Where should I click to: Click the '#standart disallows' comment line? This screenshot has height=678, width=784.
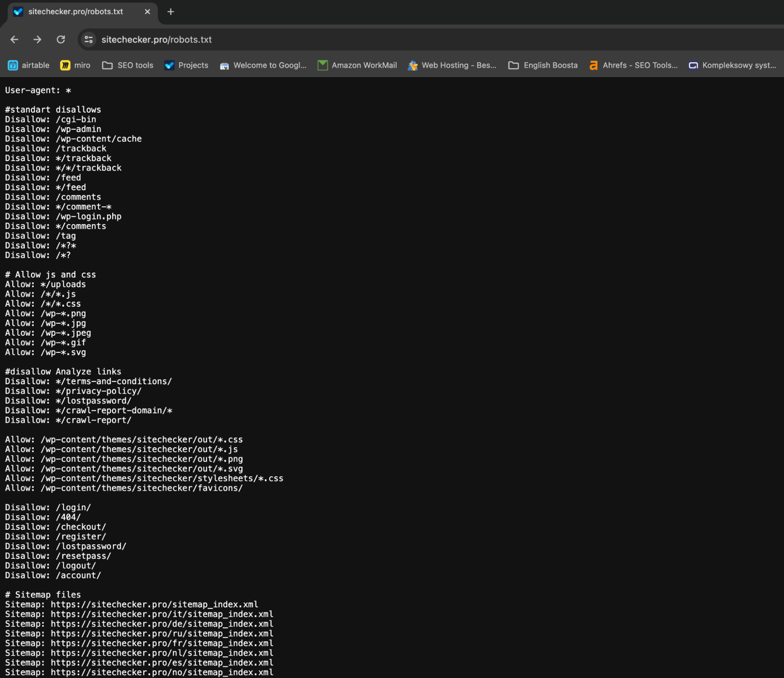(53, 110)
